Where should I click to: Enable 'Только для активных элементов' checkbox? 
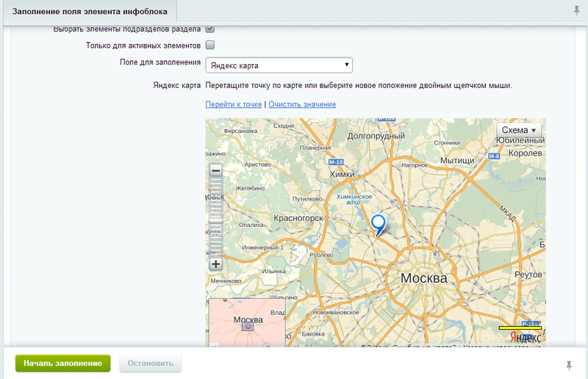coord(210,46)
